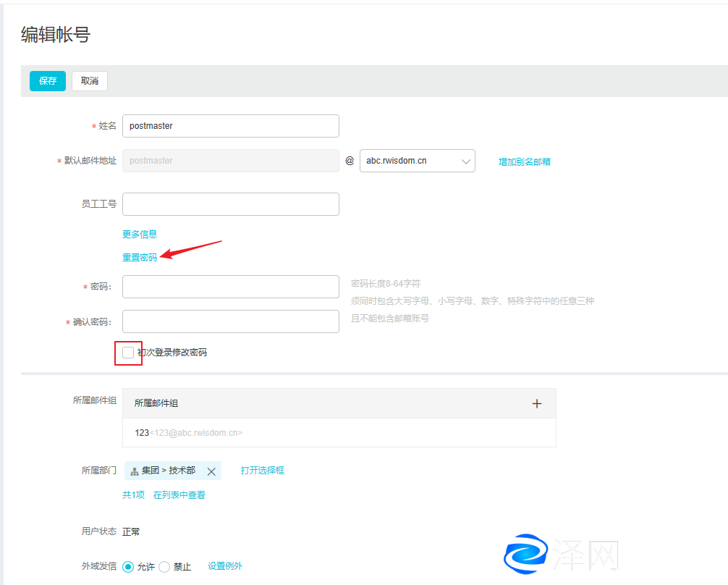Open 在列表中查看 link
Image resolution: width=728 pixels, height=585 pixels.
[179, 495]
